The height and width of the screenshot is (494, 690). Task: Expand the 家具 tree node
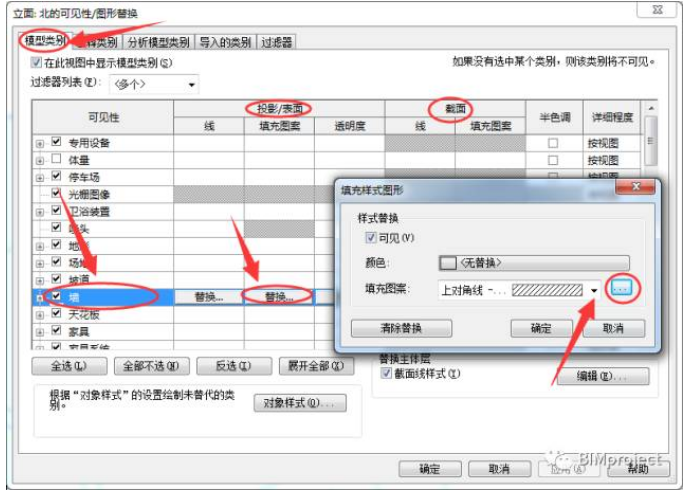40,333
